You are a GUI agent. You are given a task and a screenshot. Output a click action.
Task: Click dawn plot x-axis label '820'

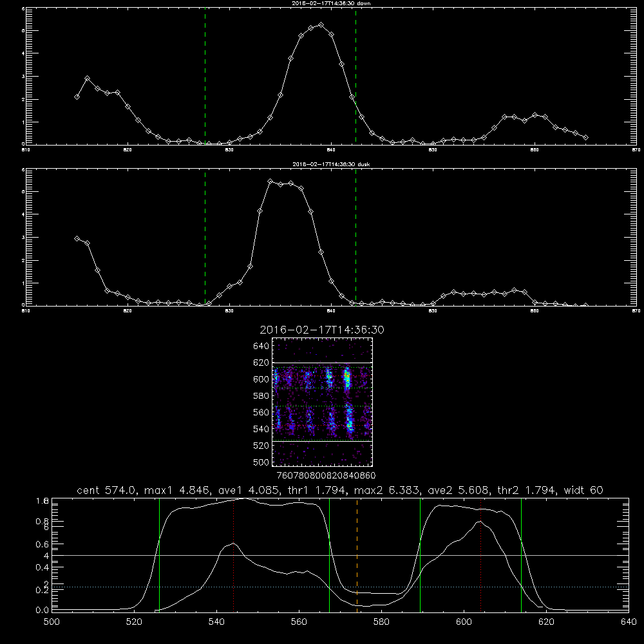128,150
